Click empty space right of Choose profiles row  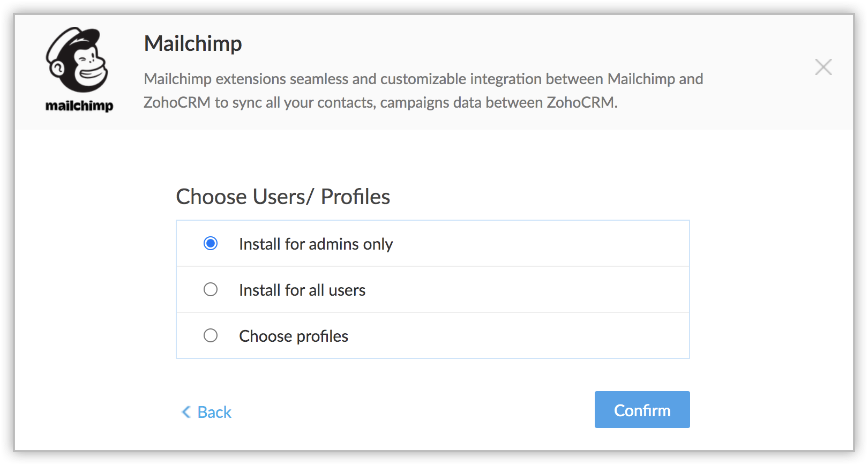[536, 336]
